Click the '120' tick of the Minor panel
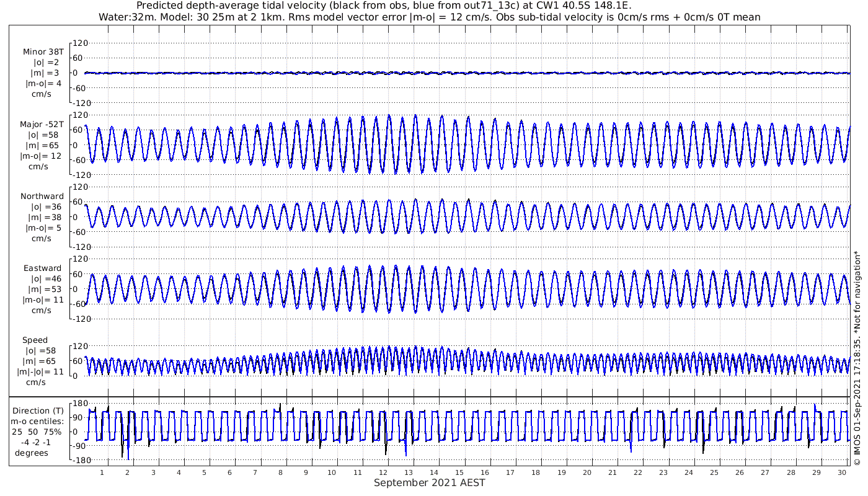The width and height of the screenshot is (868, 496). tap(81, 43)
